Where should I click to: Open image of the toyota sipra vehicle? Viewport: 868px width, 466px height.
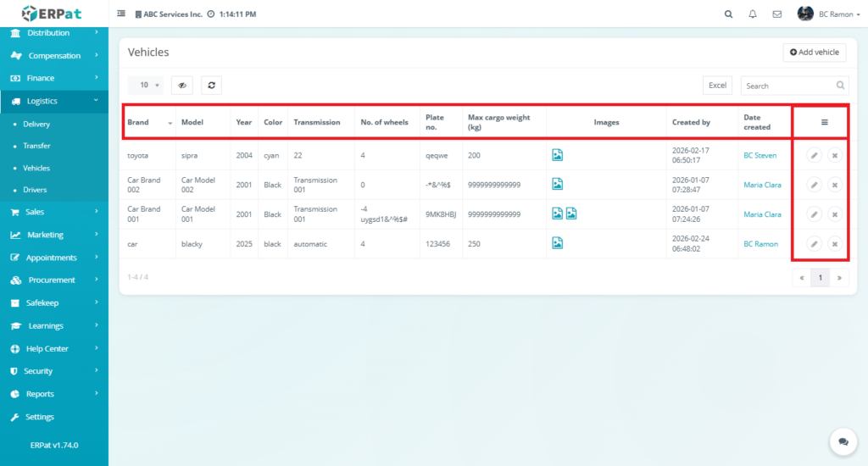pos(558,155)
